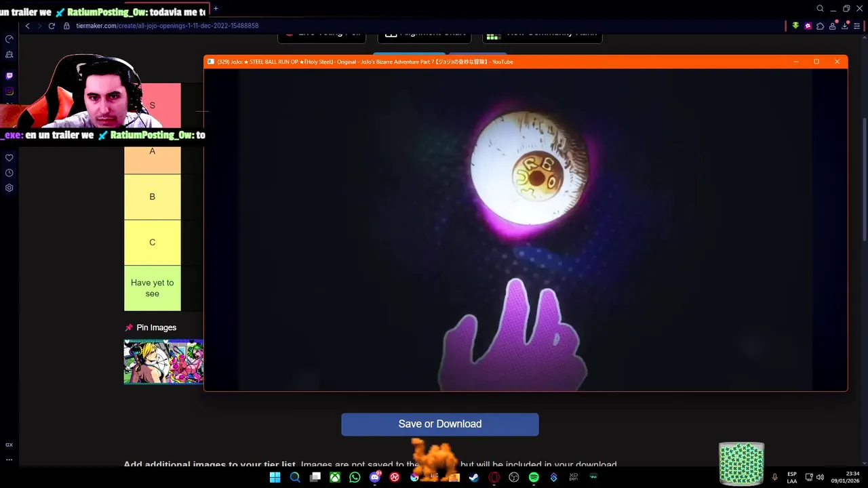Viewport: 868px width, 488px height.
Task: Click the Save or Download button
Action: click(440, 424)
